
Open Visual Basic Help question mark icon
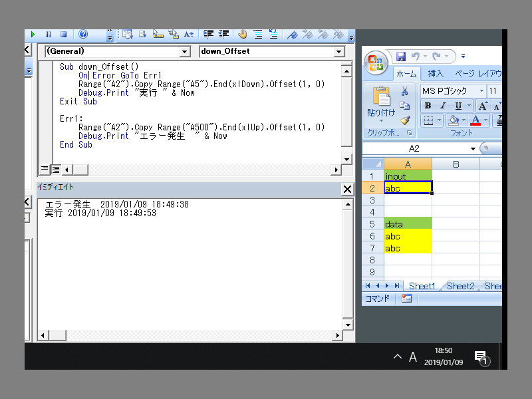click(x=83, y=35)
